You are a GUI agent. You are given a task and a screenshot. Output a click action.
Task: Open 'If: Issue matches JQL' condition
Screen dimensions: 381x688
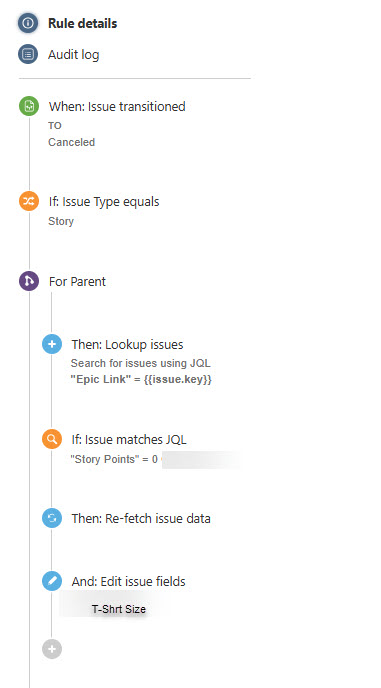pos(129,439)
